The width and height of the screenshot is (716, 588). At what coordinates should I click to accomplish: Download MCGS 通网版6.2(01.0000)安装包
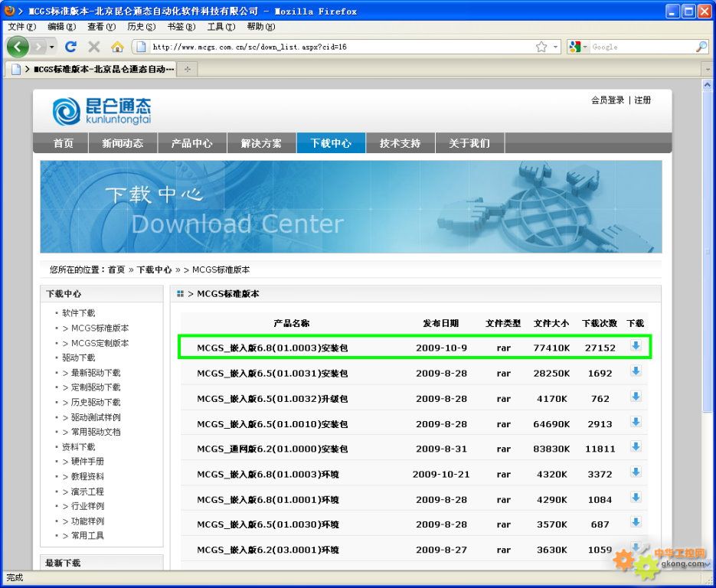636,447
